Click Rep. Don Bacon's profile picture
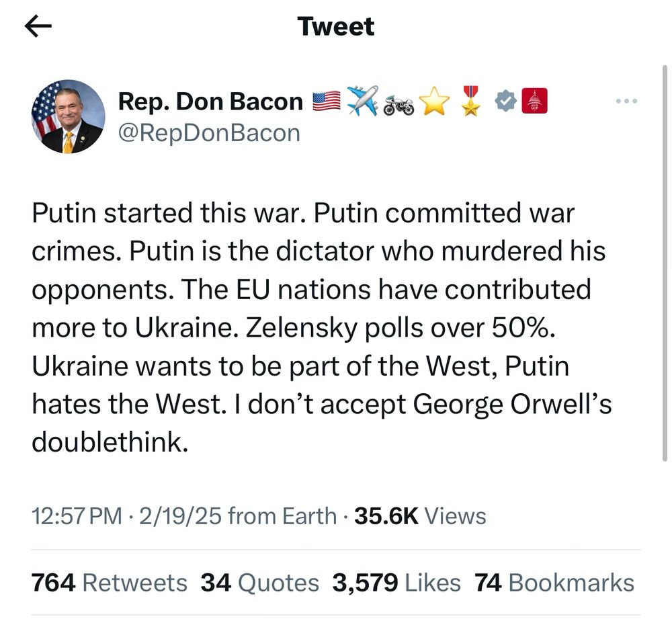Screen dimensions: 672x625 click(x=68, y=116)
